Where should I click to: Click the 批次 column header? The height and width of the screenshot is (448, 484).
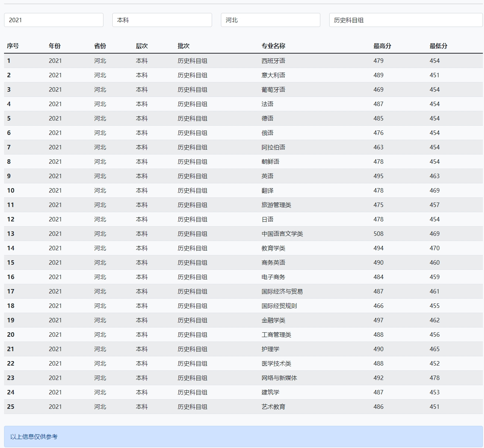pos(184,46)
